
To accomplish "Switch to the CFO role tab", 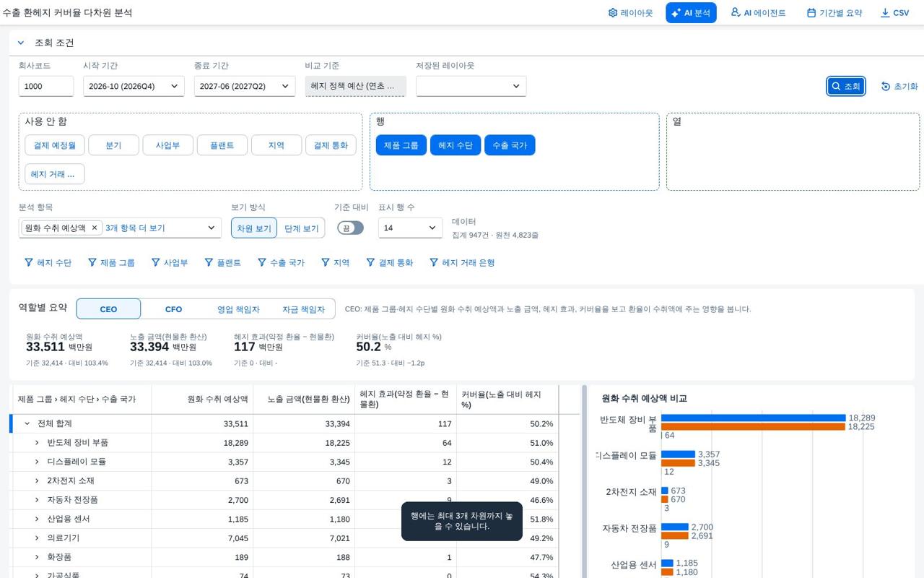I will point(173,309).
